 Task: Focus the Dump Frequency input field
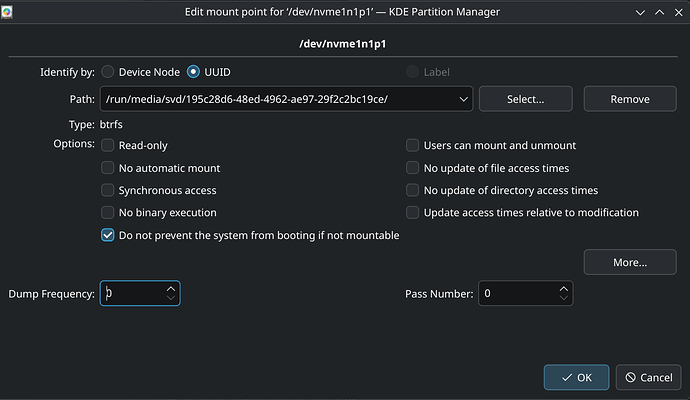coord(133,293)
